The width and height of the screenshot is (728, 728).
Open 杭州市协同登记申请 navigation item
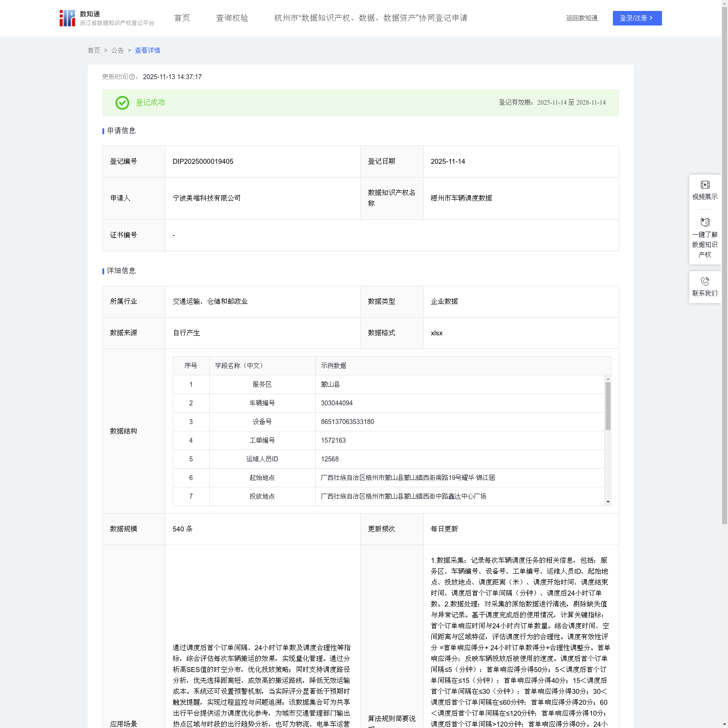[370, 18]
